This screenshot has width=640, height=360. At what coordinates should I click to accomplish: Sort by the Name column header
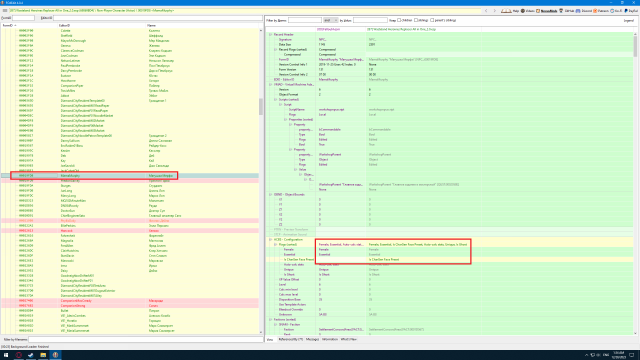pyautogui.click(x=202, y=25)
